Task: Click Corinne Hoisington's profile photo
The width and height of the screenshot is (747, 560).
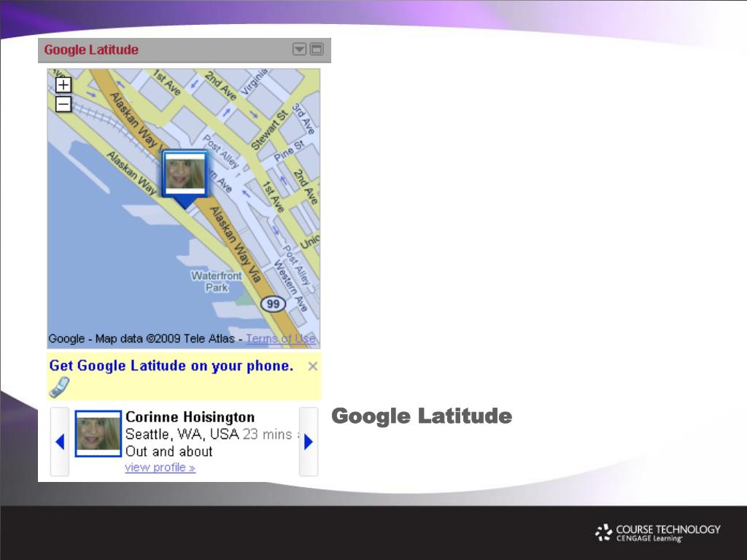Action: [x=98, y=433]
